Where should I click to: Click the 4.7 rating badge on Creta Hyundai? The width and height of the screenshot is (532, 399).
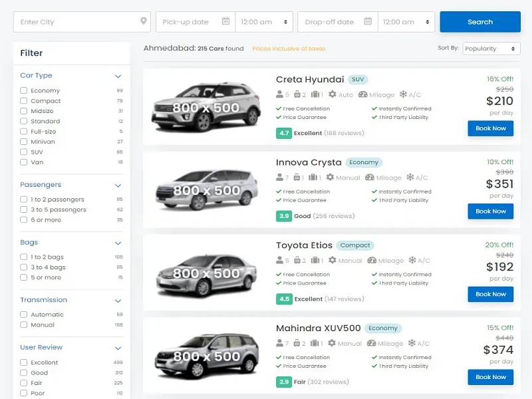point(284,133)
